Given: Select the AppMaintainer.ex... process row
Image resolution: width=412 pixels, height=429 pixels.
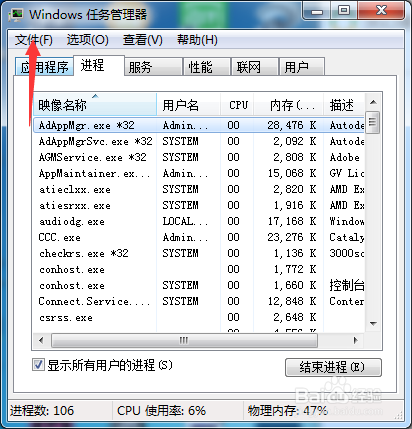Looking at the screenshot, I should pyautogui.click(x=199, y=173).
